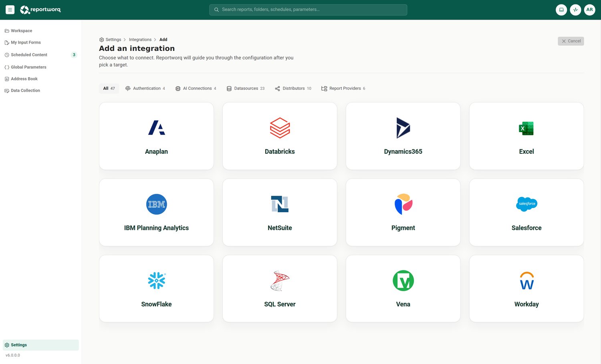The height and width of the screenshot is (364, 601).
Task: Click the Vena logo icon
Action: 403,281
